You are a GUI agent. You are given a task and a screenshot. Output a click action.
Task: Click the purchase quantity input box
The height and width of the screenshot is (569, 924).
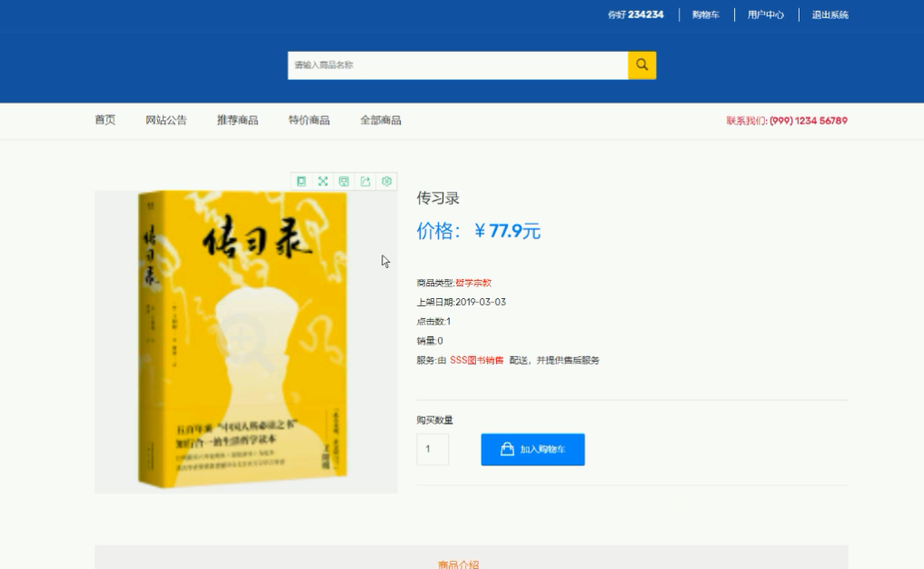(x=432, y=449)
